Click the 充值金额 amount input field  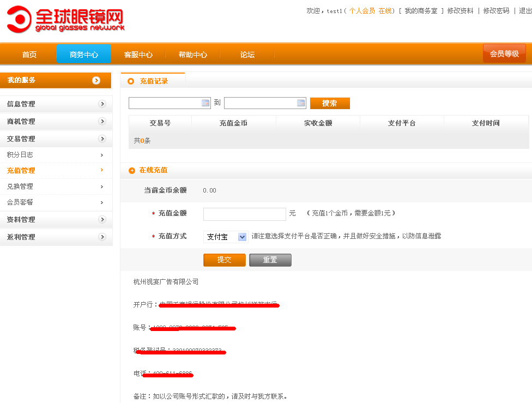(x=244, y=214)
